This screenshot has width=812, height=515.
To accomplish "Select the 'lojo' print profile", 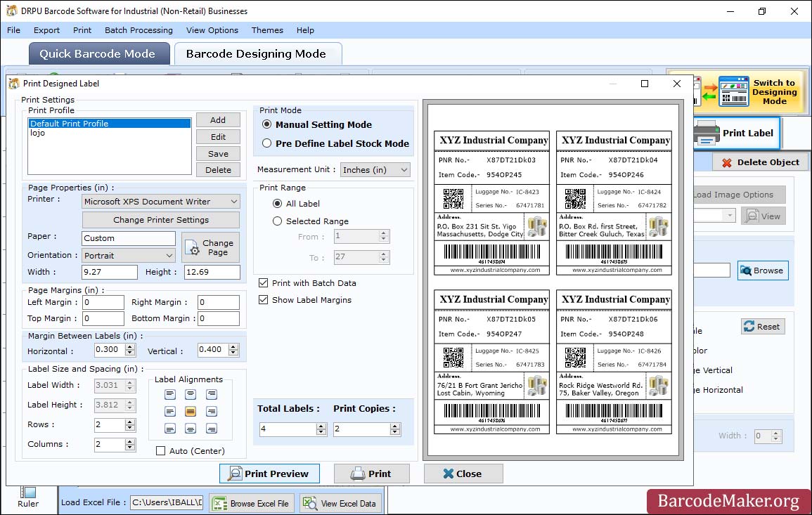I will (110, 133).
